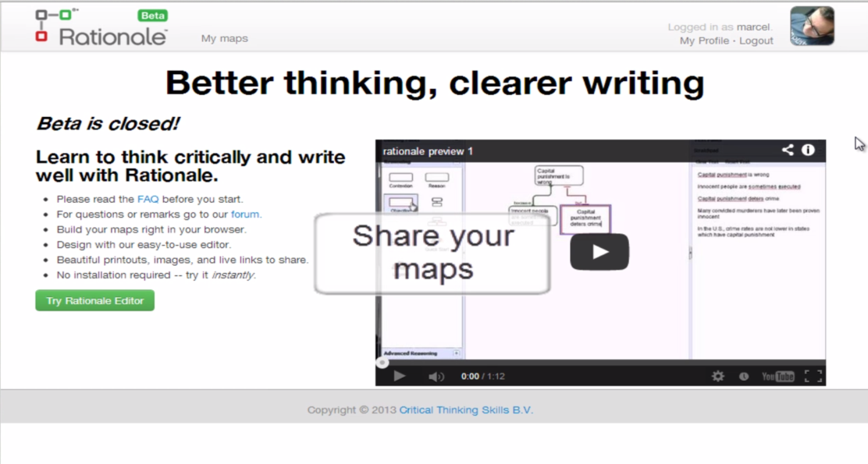
Task: Open video settings gear menu
Action: pos(718,377)
